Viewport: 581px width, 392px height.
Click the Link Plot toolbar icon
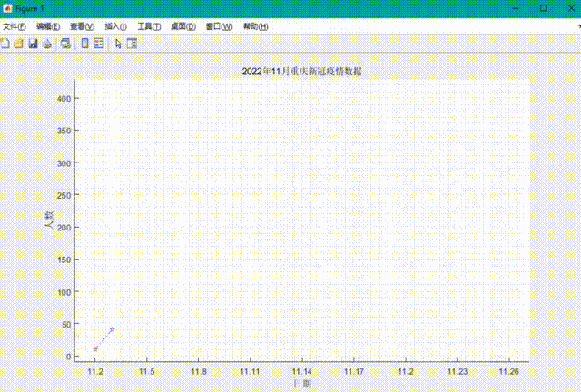pyautogui.click(x=65, y=44)
